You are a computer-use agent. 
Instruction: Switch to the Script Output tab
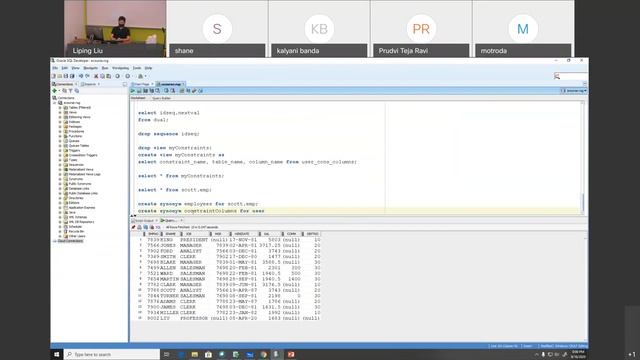[144, 220]
